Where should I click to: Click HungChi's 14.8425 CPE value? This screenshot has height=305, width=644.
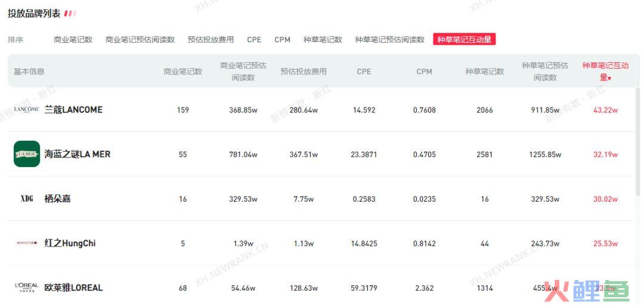(364, 244)
